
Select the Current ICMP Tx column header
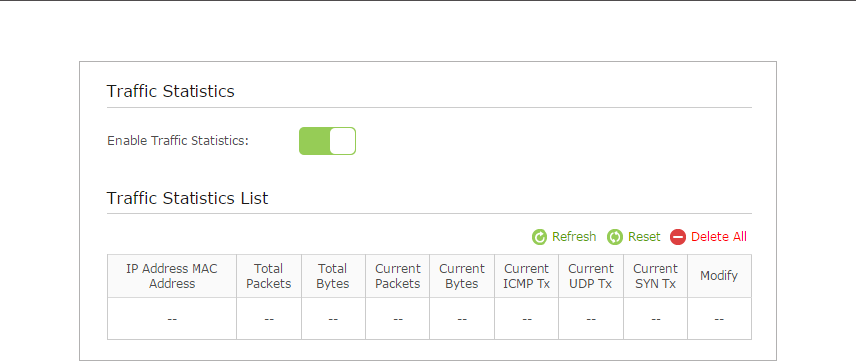526,276
